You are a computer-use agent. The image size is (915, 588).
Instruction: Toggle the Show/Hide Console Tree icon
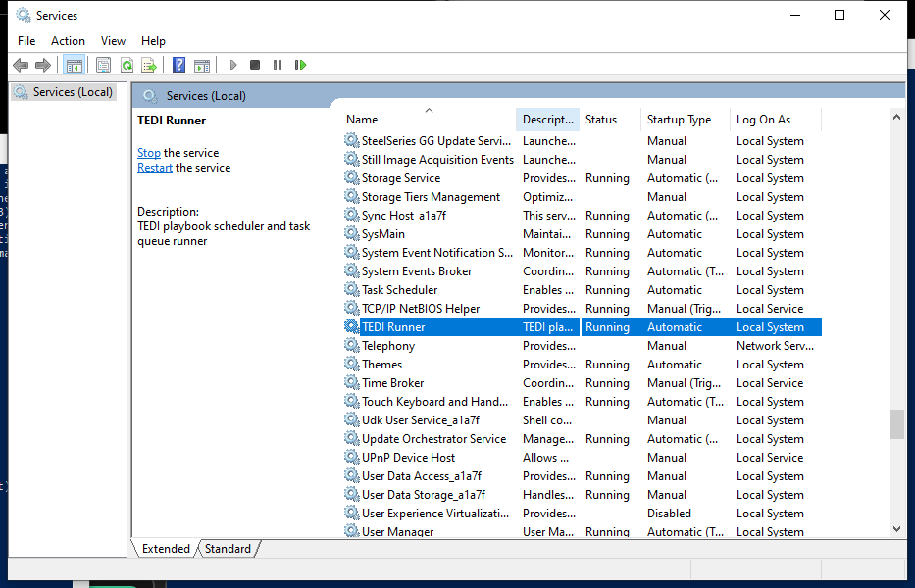tap(75, 65)
